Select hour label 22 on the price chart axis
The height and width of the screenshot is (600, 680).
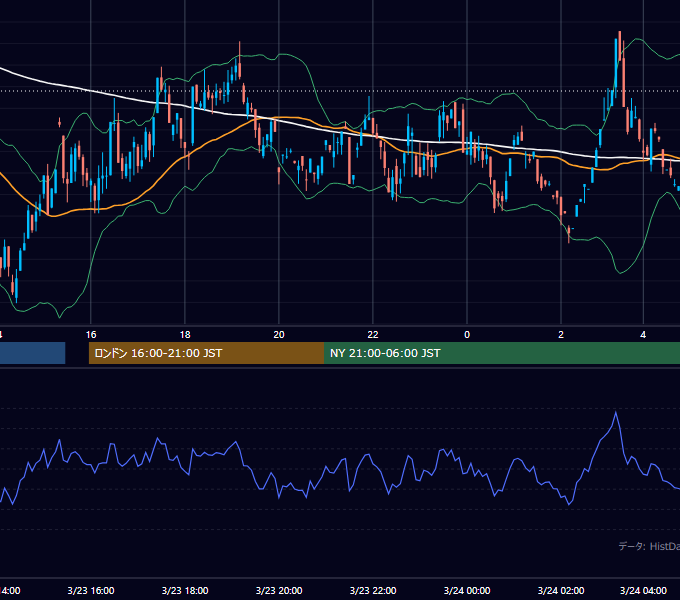click(x=373, y=335)
